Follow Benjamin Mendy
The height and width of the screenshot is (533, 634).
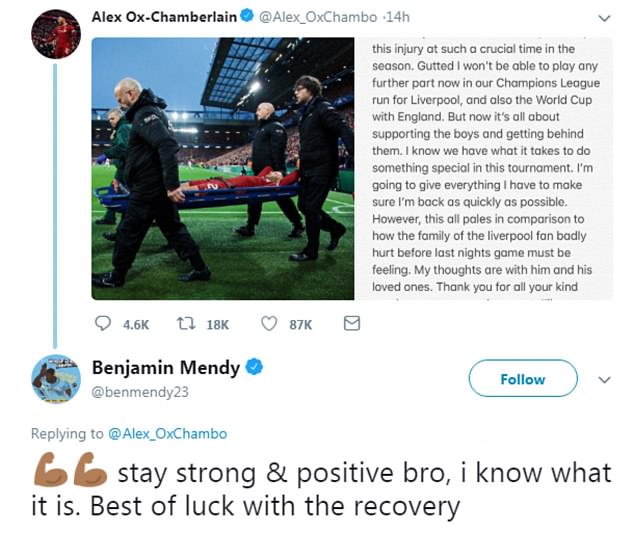tap(522, 379)
